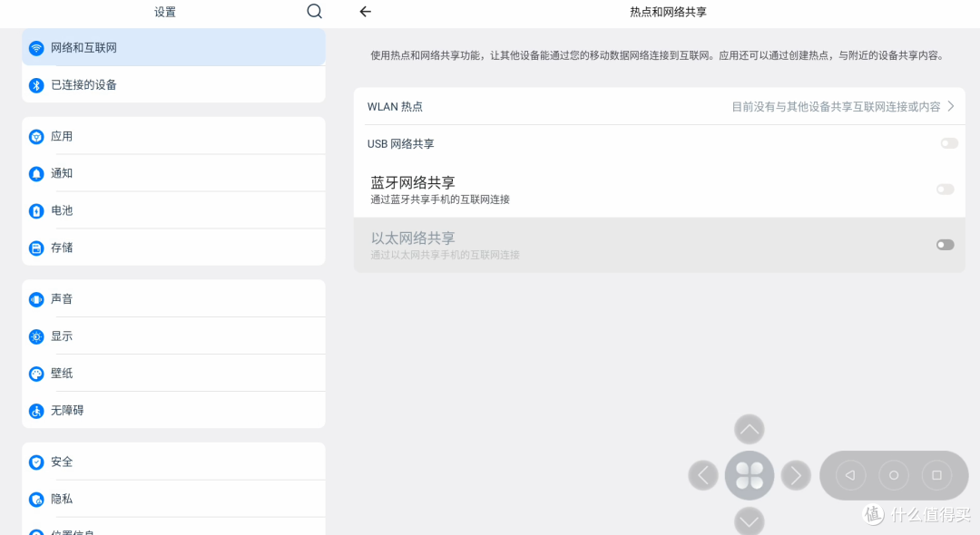Tap the four-dot center floating button
The image size is (980, 535).
coord(750,476)
